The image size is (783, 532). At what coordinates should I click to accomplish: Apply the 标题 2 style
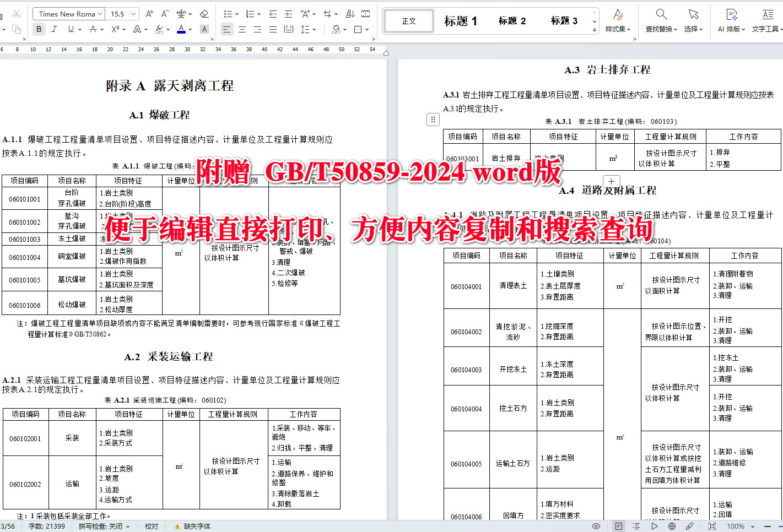[x=511, y=20]
